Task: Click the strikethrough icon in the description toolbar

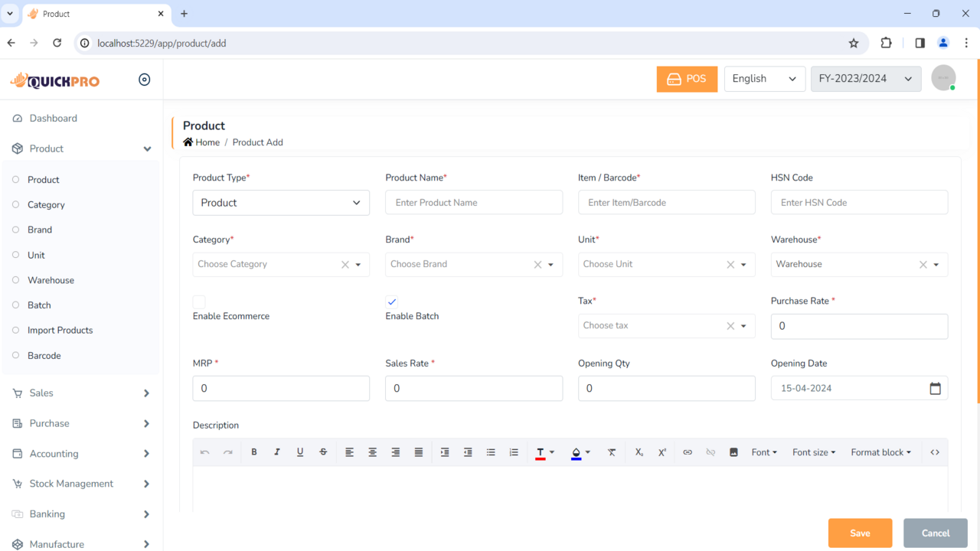Action: coord(323,452)
